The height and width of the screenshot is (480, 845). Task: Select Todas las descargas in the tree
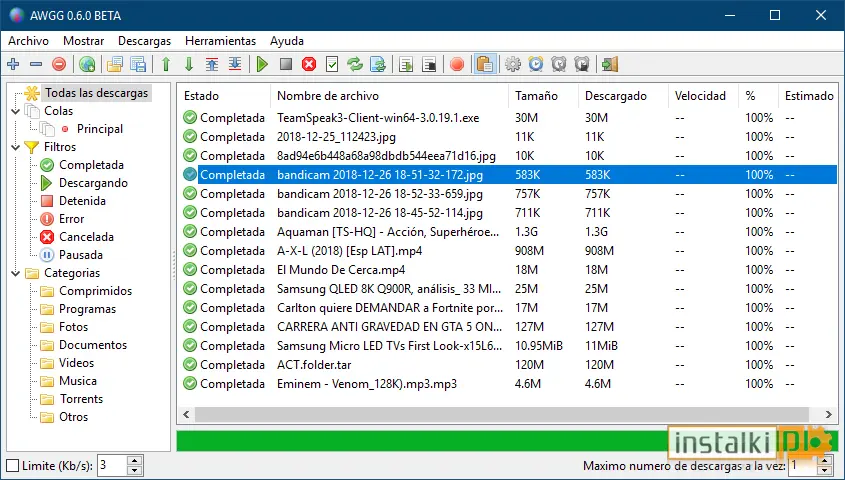click(96, 93)
